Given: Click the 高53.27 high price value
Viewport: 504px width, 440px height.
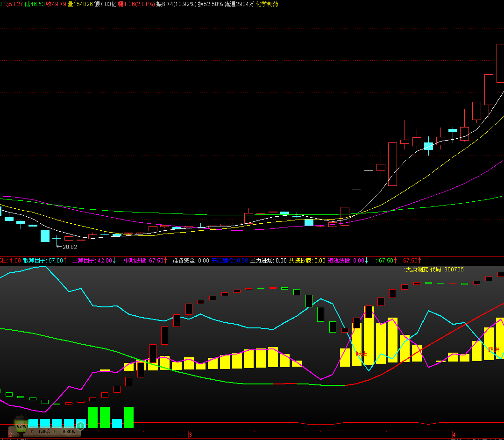Looking at the screenshot, I should (13, 4).
